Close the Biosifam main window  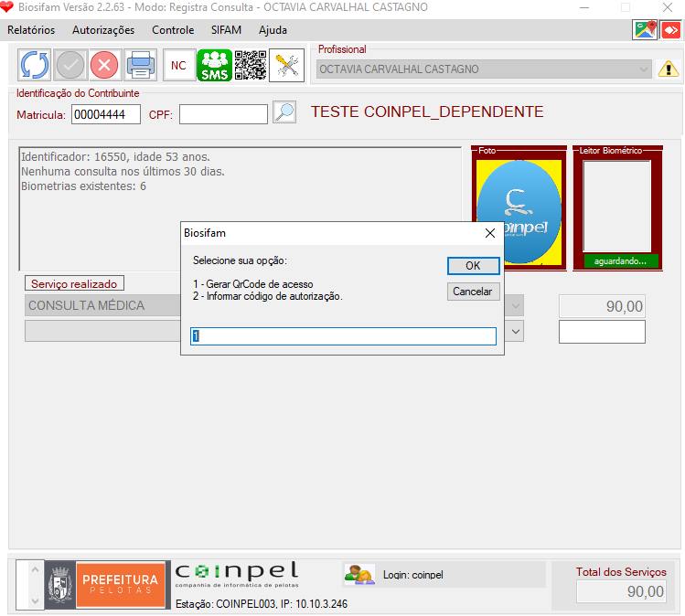pos(667,7)
